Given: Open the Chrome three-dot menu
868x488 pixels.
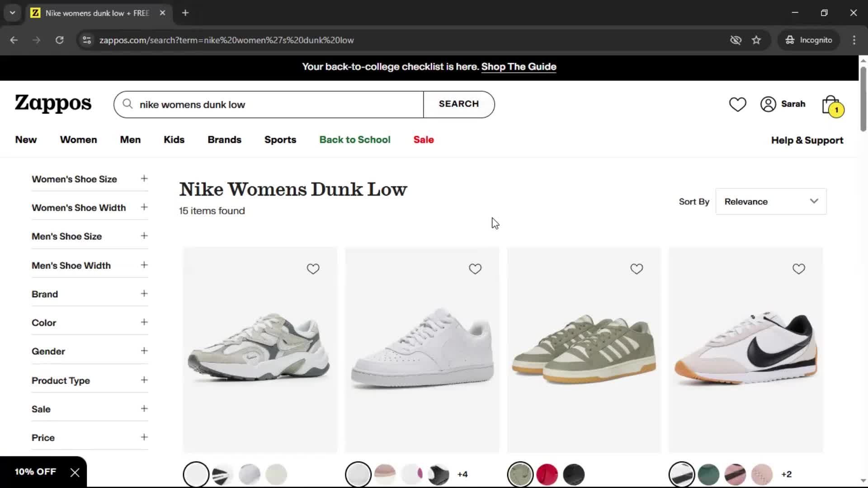Looking at the screenshot, I should coord(854,40).
